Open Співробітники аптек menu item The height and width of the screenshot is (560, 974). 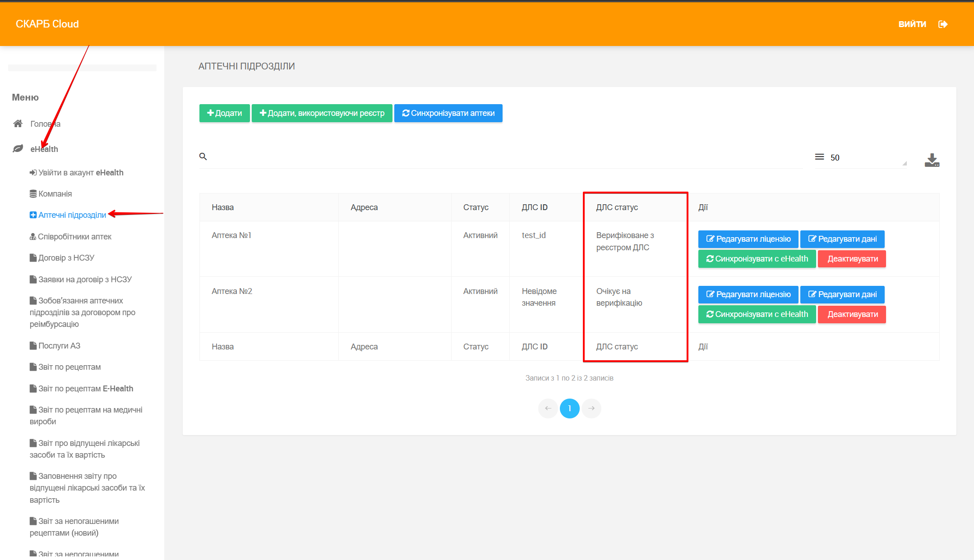coord(74,237)
